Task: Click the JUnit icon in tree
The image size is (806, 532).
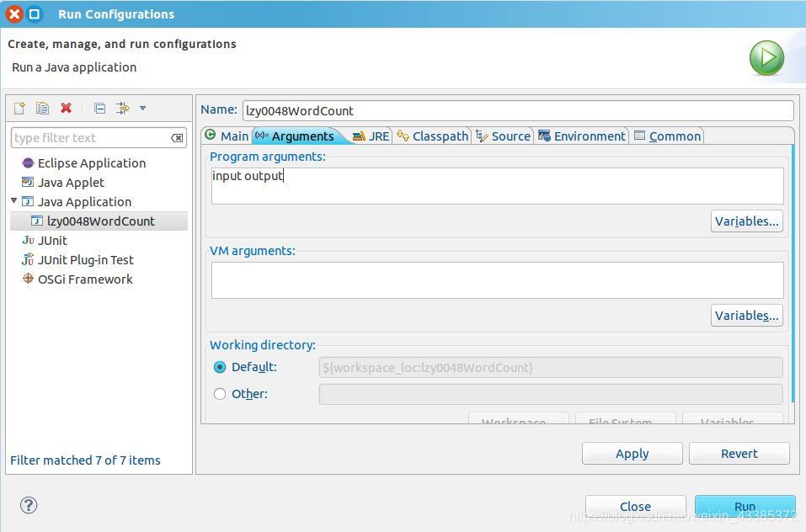Action: (x=28, y=240)
